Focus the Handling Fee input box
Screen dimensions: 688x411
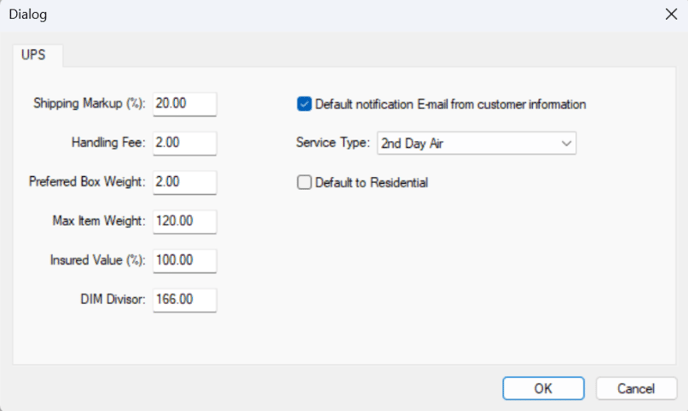[185, 143]
